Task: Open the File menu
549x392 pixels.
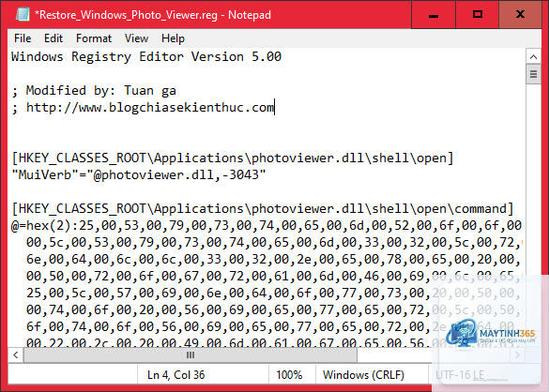Action: pos(23,38)
